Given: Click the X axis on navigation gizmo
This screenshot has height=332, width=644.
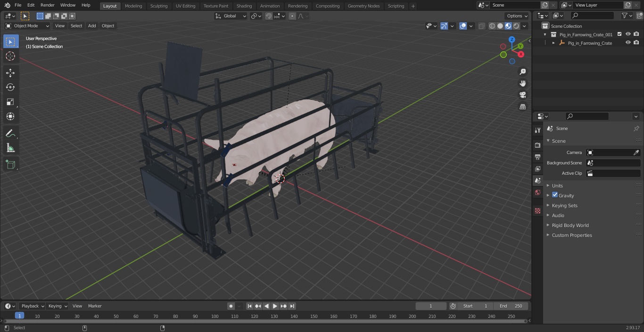Looking at the screenshot, I should (521, 54).
